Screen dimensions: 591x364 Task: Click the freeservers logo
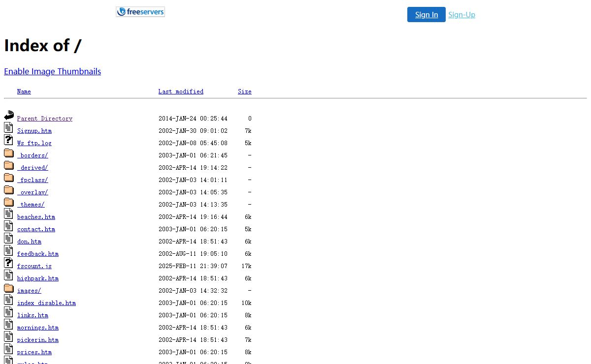tap(140, 12)
